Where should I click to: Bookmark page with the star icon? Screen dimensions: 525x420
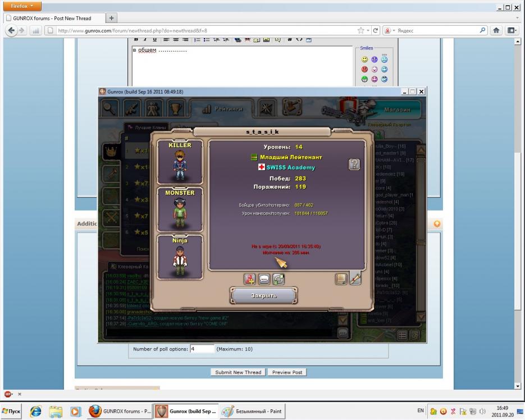(x=360, y=30)
